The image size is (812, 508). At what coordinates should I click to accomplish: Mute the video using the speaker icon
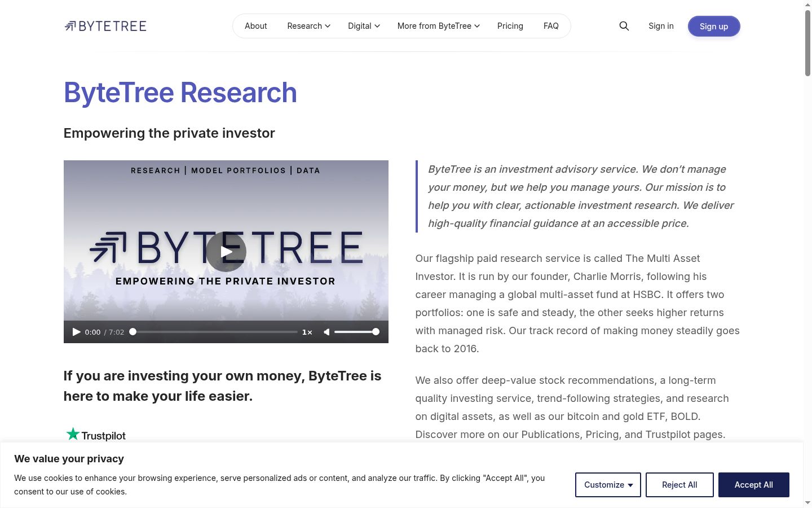[326, 332]
